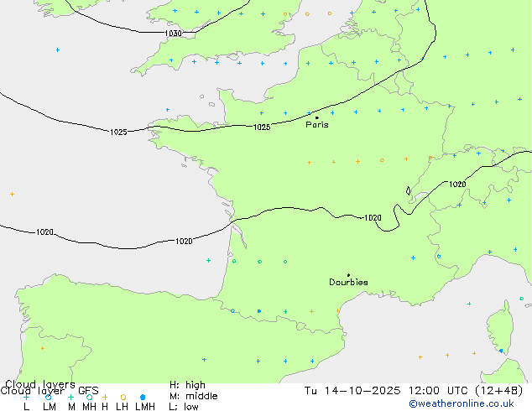The image size is (532, 411).
Task: Click the 1020 label in central France
Action: pyautogui.click(x=373, y=218)
